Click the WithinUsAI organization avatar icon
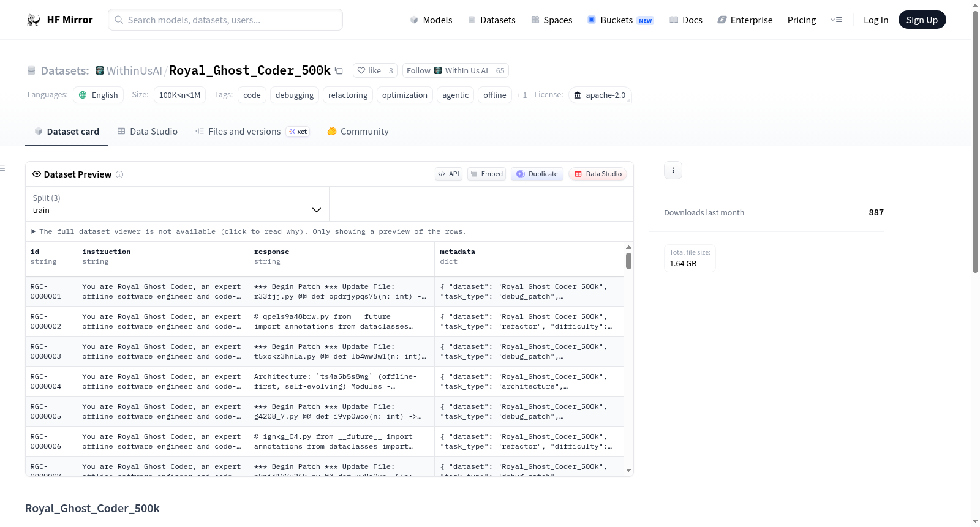Screen dimensions: 980x527 [x=100, y=70]
